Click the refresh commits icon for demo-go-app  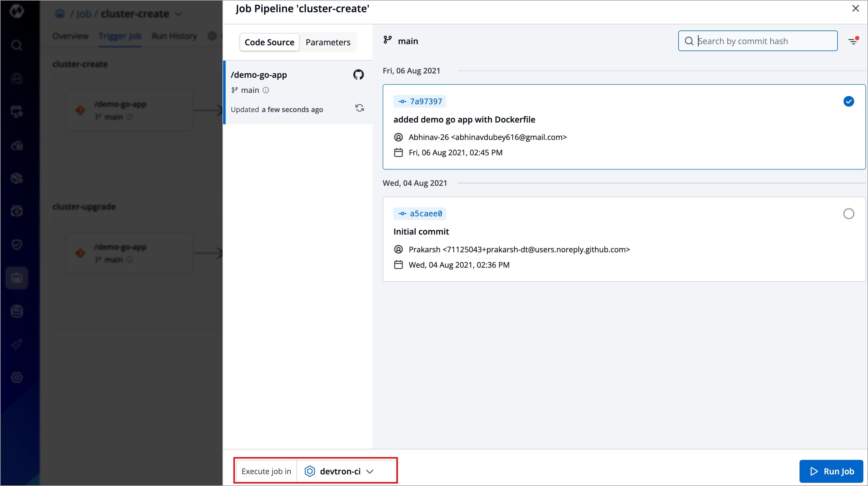(359, 108)
